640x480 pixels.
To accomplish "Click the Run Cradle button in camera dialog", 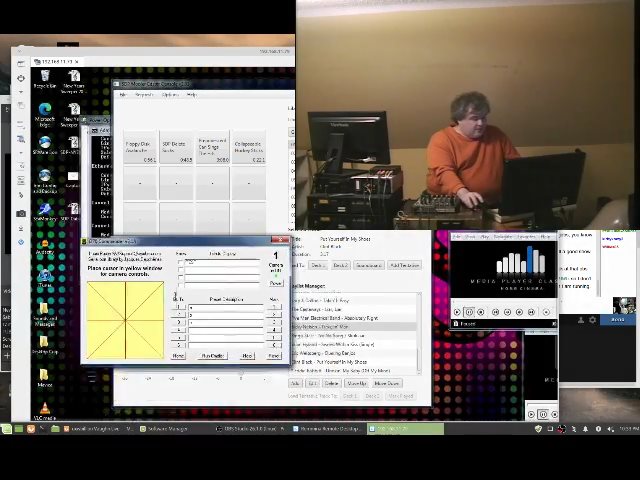I will pos(213,356).
